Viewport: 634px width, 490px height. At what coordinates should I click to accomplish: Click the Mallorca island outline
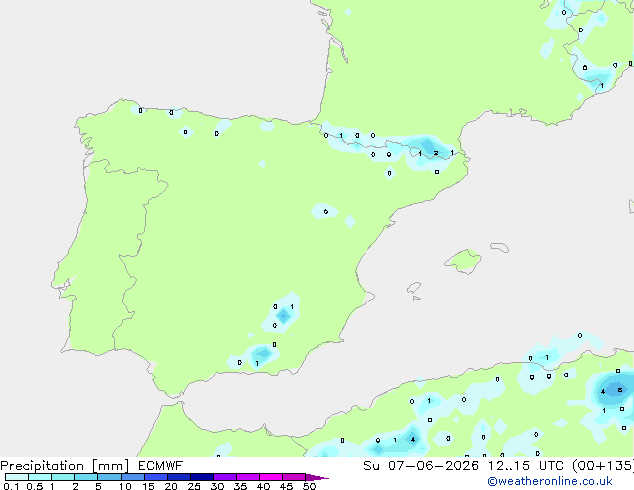pyautogui.click(x=463, y=262)
